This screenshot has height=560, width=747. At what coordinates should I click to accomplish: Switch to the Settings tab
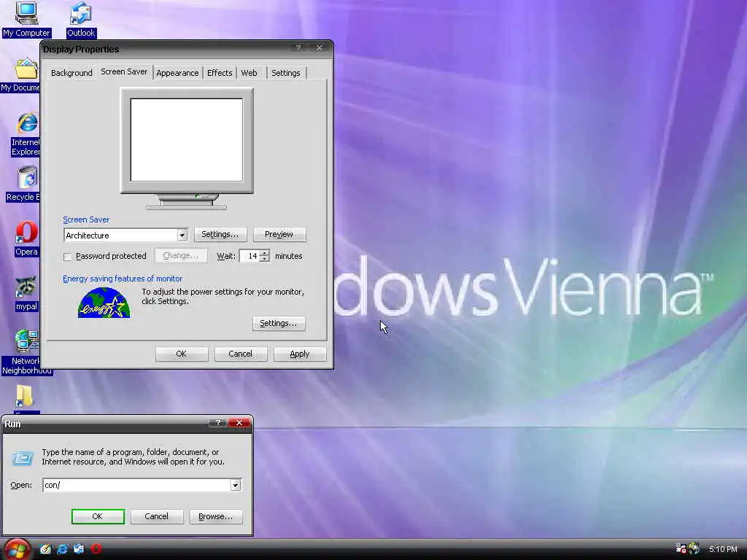286,73
